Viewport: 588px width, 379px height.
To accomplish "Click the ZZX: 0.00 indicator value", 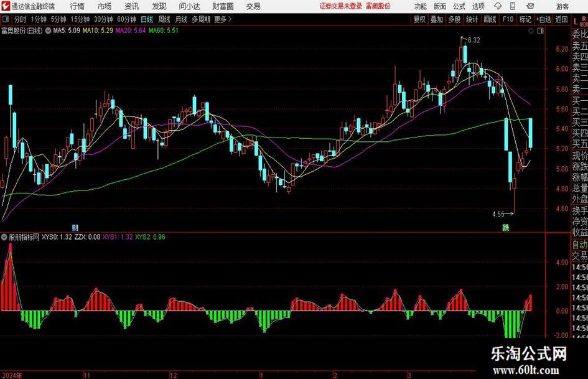I will click(87, 237).
